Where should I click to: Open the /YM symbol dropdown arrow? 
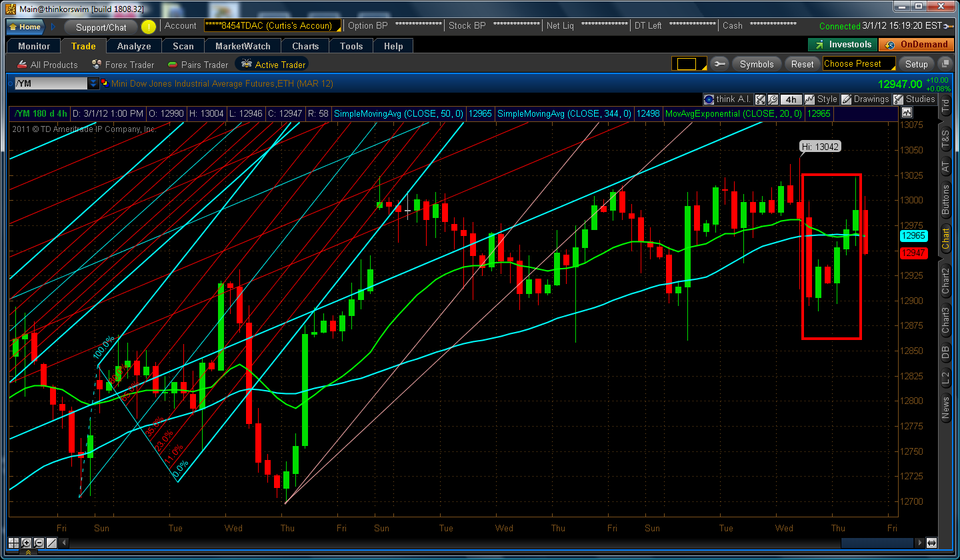click(94, 83)
